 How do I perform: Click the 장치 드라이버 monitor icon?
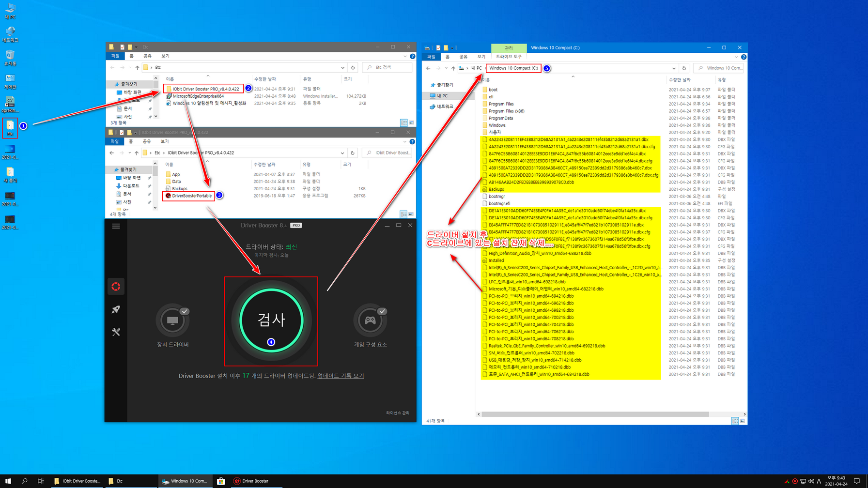[x=172, y=320]
